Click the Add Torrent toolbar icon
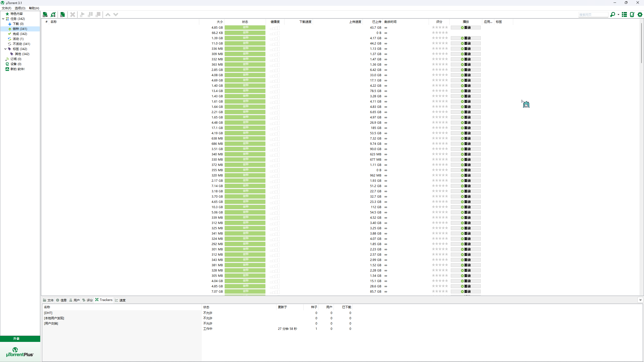Image resolution: width=644 pixels, height=362 pixels. pyautogui.click(x=45, y=15)
